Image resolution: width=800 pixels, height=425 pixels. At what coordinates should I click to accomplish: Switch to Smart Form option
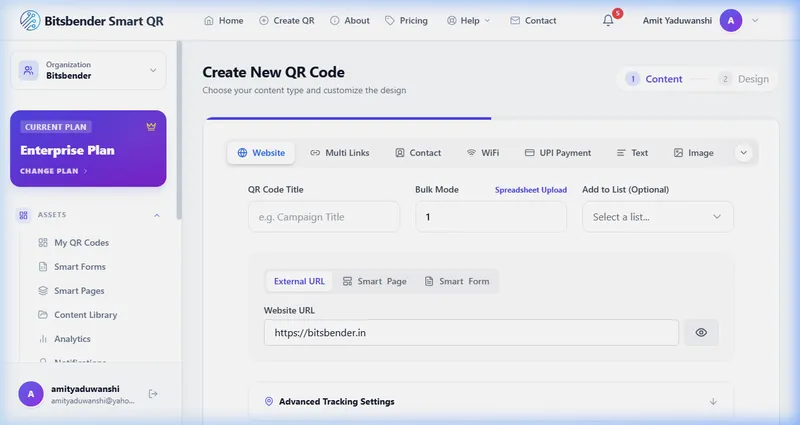pyautogui.click(x=457, y=281)
